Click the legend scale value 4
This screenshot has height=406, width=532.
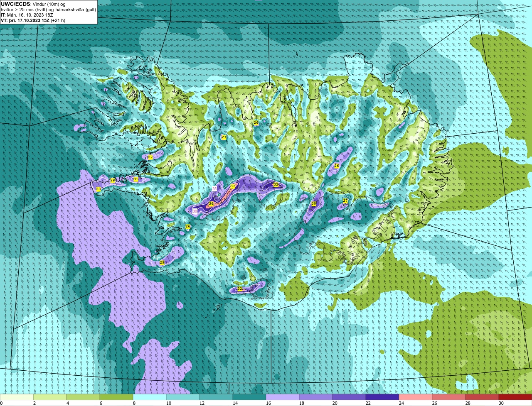click(67, 403)
